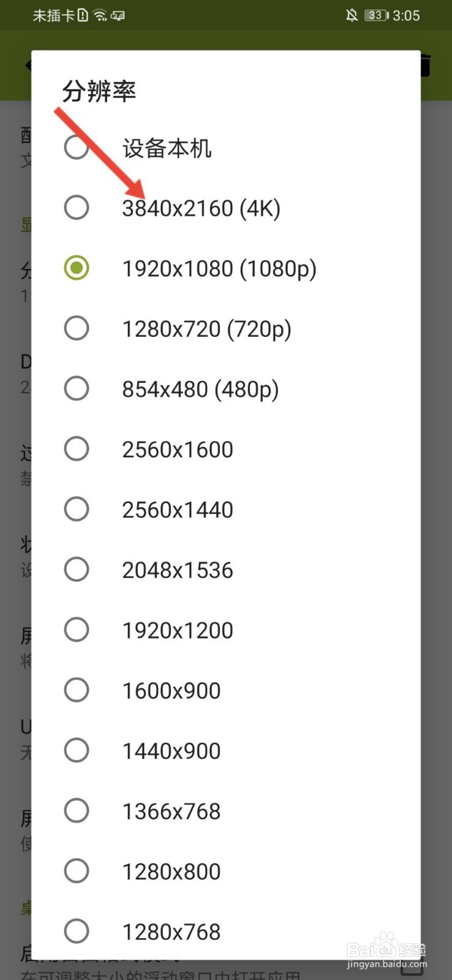This screenshot has width=452, height=980.
Task: Tap the battery indicator icon
Action: pos(376,15)
